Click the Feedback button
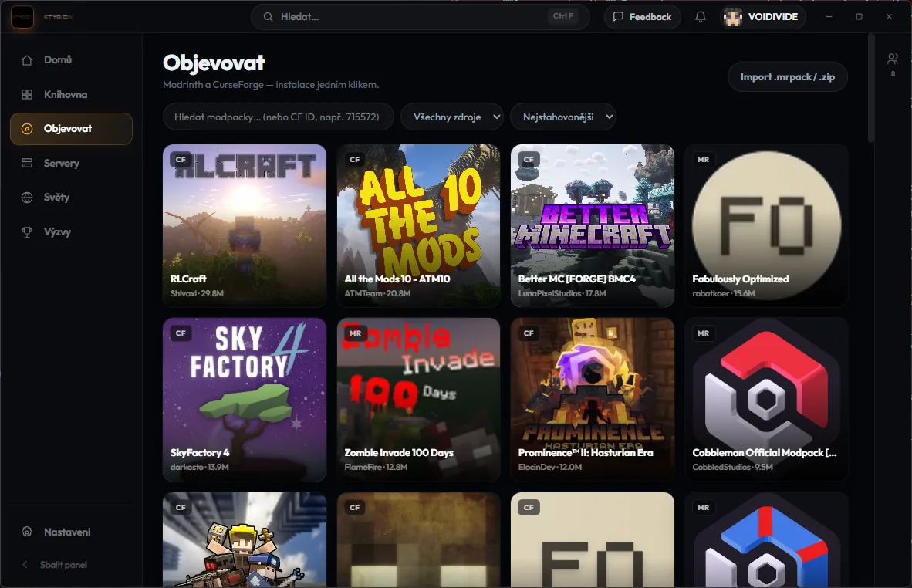 pyautogui.click(x=642, y=17)
